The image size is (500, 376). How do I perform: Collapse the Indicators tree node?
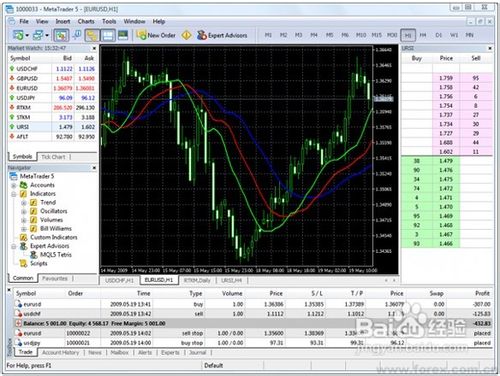tap(14, 194)
